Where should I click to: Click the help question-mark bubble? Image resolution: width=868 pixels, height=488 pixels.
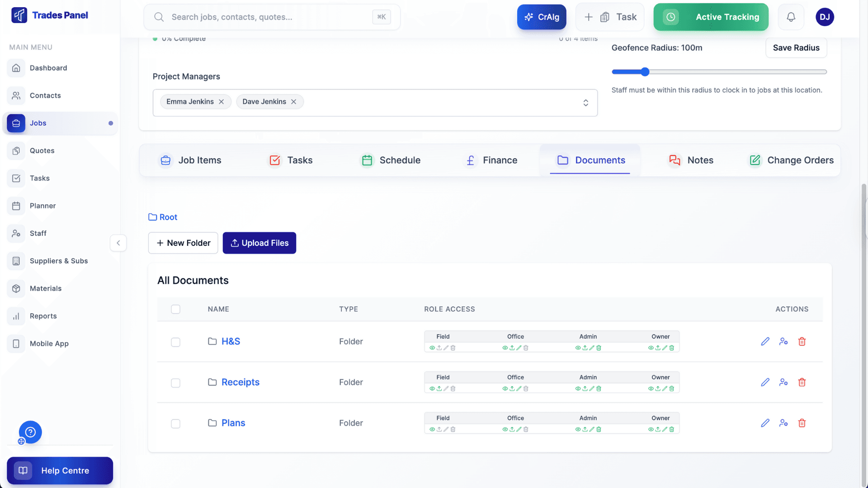30,432
